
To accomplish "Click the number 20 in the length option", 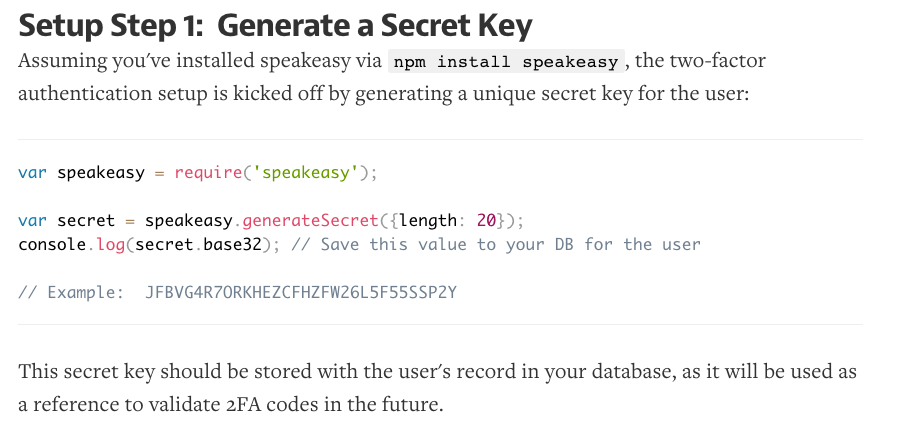I will coord(487,220).
